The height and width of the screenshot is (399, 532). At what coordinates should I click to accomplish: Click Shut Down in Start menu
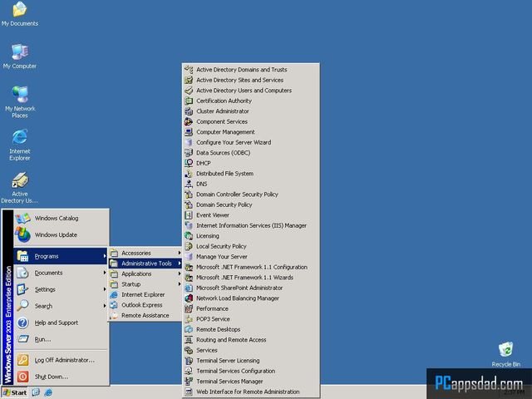(x=61, y=377)
